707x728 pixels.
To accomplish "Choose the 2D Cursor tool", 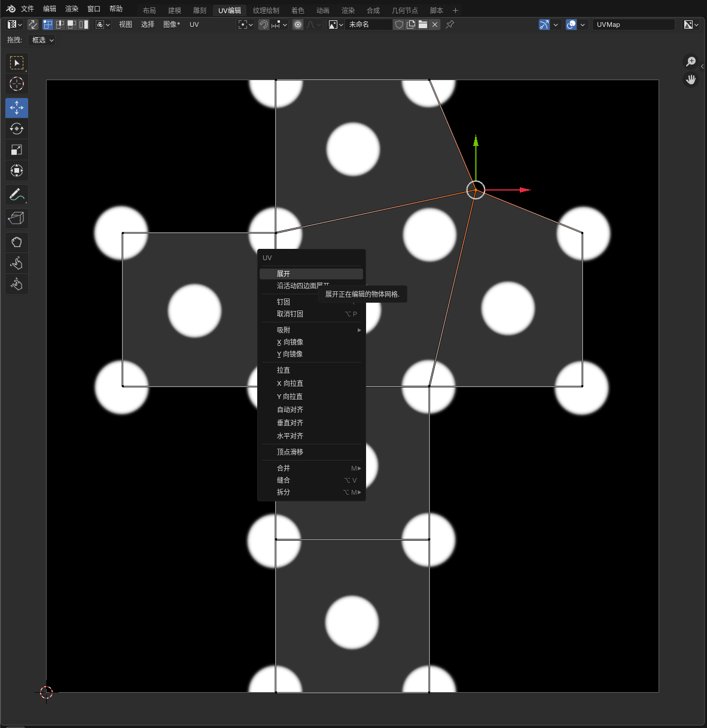I will [17, 84].
